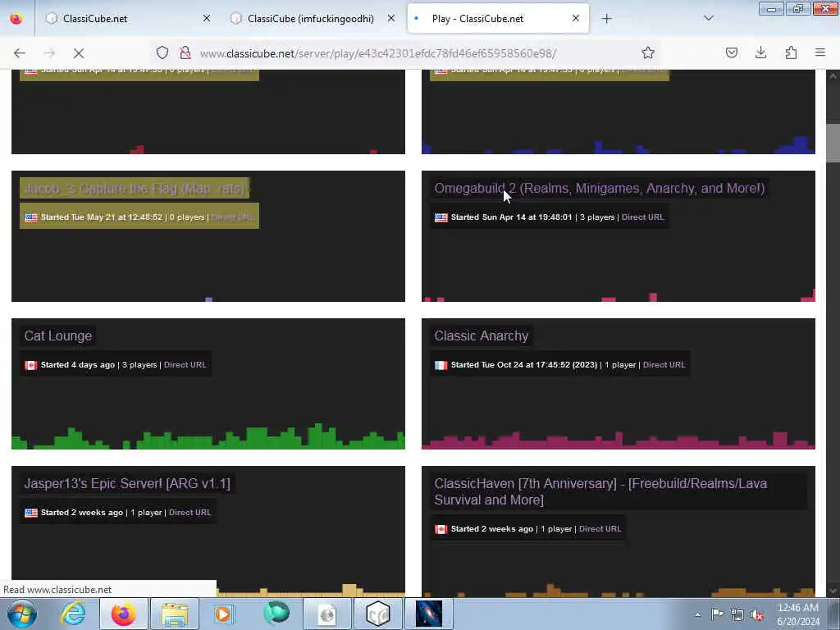Click the US flag on Omegabuild 2 row
The height and width of the screenshot is (630, 840).
441,217
